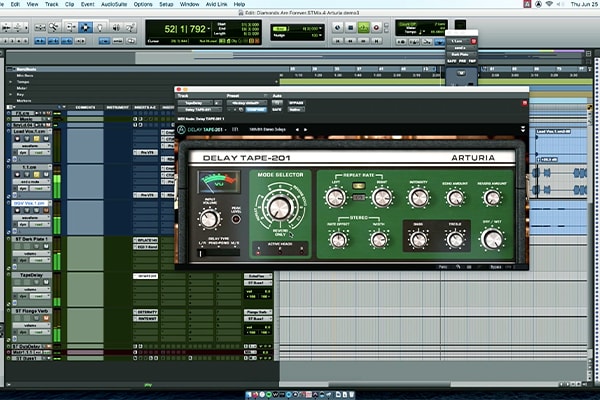Image resolution: width=600 pixels, height=400 pixels.
Task: Select the TapeDelay track name
Action: click(31, 275)
